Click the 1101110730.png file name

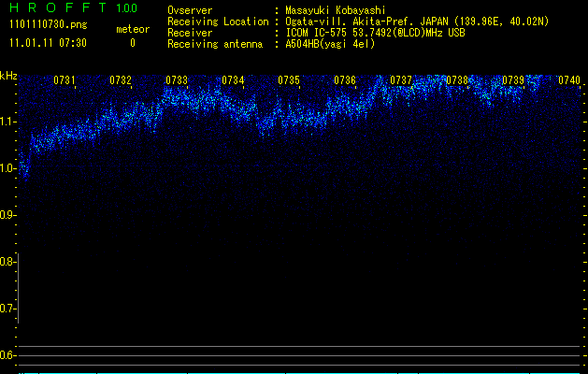click(x=40, y=25)
